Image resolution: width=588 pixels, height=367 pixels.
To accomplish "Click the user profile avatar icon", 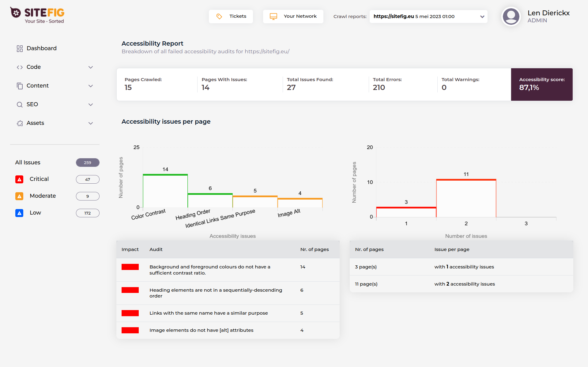I will [511, 16].
